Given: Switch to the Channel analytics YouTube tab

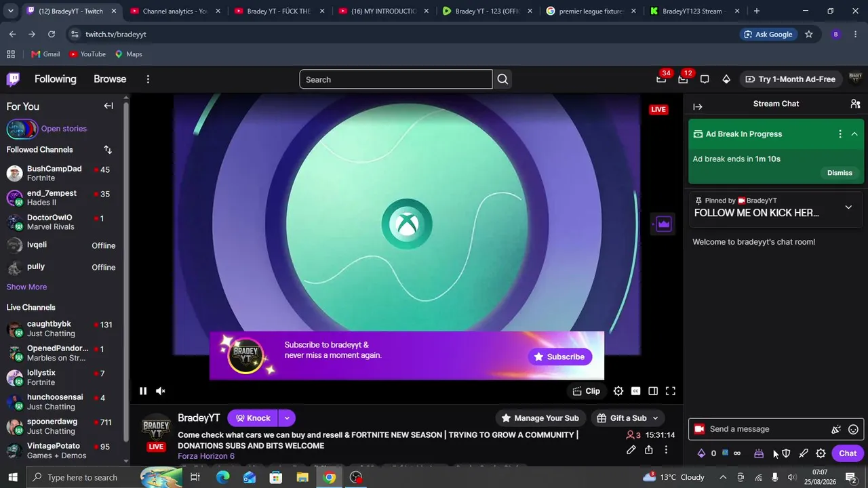Looking at the screenshot, I should tap(174, 11).
